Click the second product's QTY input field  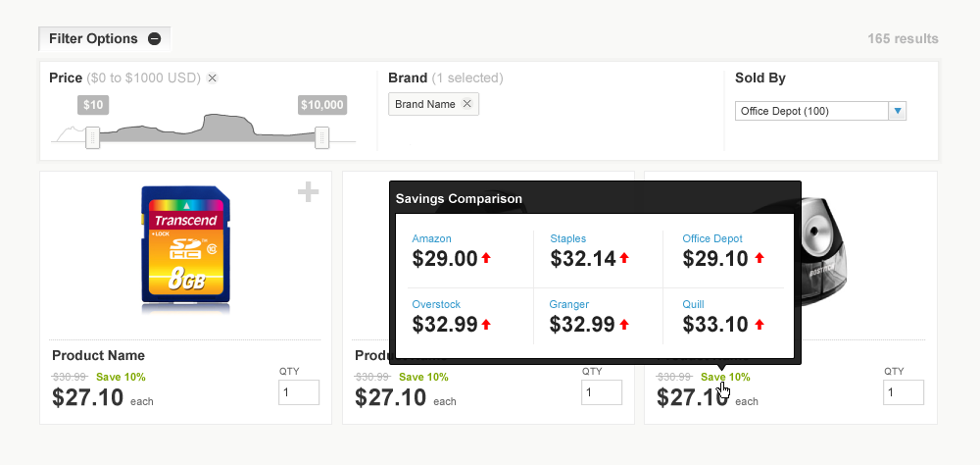coord(602,392)
